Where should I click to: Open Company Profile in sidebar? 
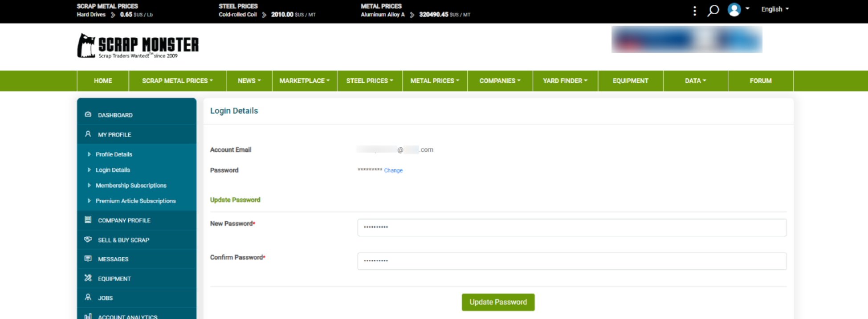pyautogui.click(x=124, y=221)
